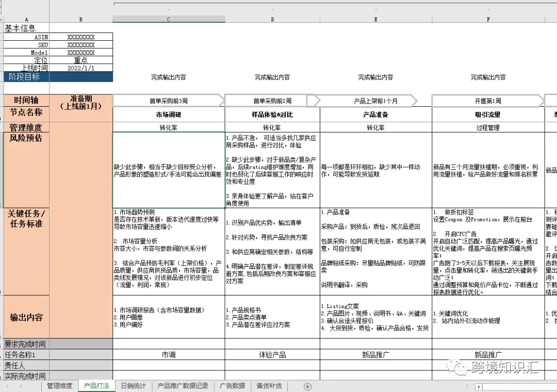Click the sheet tab bar resize handle dots
The width and height of the screenshot is (557, 392).
coord(467,387)
